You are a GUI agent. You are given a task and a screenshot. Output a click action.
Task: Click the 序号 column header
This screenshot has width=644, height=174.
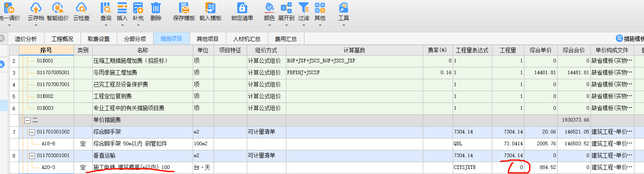coord(46,50)
